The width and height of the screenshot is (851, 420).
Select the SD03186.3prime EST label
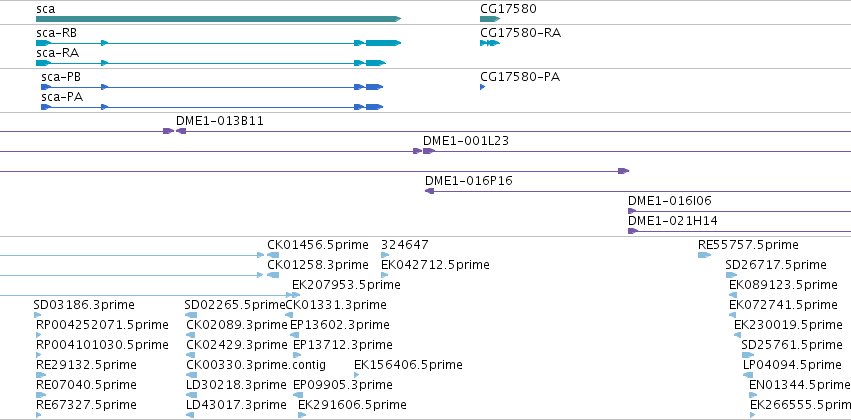(84, 304)
